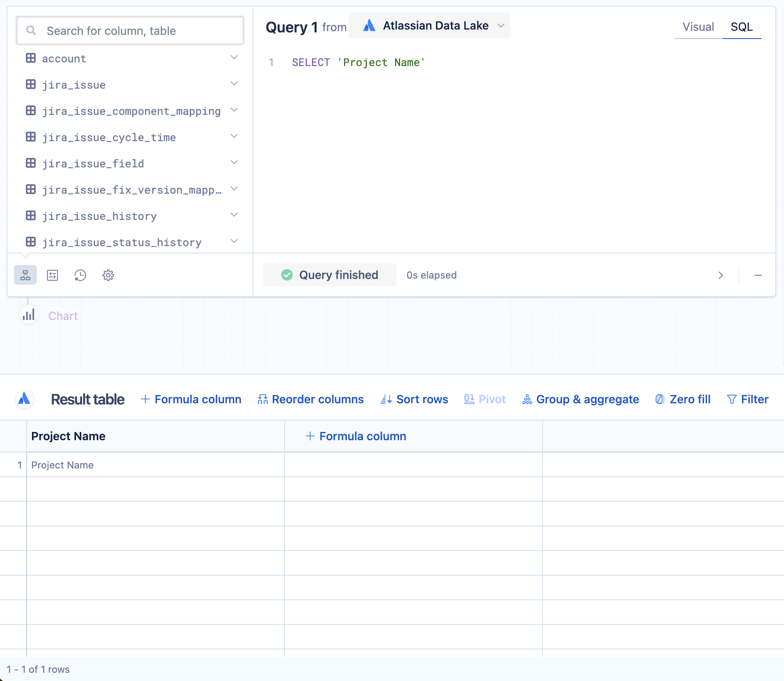784x681 pixels.
Task: Expand jira_issue_field table chevron
Action: 234,162
